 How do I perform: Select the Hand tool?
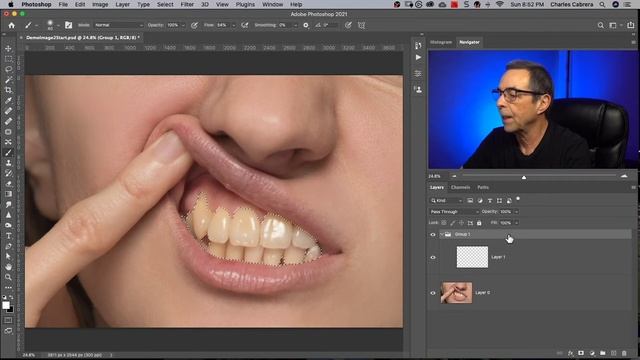click(x=8, y=267)
